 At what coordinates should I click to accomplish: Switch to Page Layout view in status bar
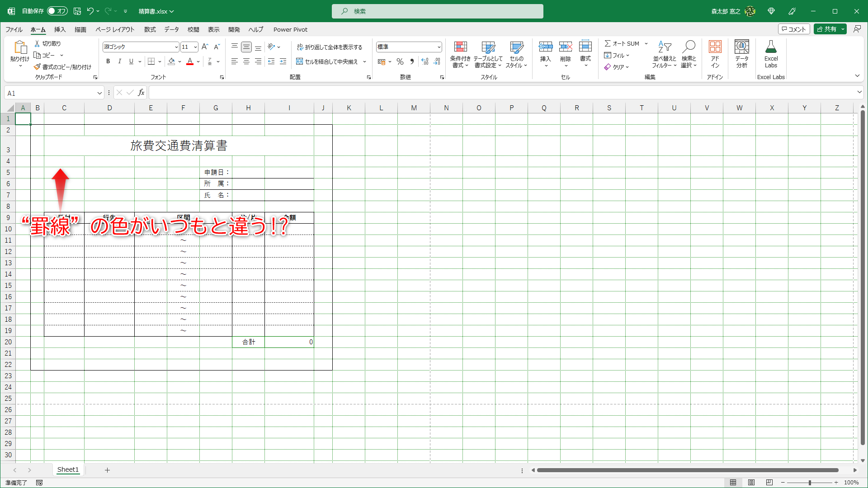(751, 483)
